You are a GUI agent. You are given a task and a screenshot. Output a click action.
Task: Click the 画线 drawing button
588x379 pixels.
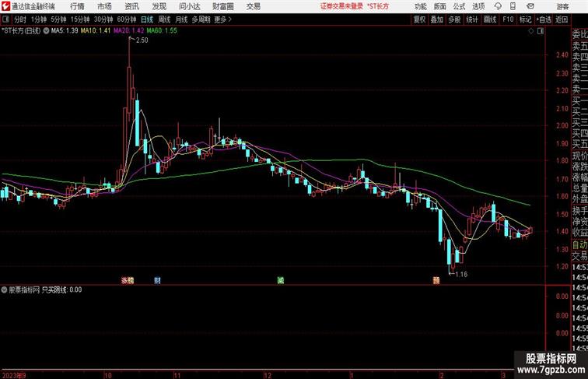[489, 19]
